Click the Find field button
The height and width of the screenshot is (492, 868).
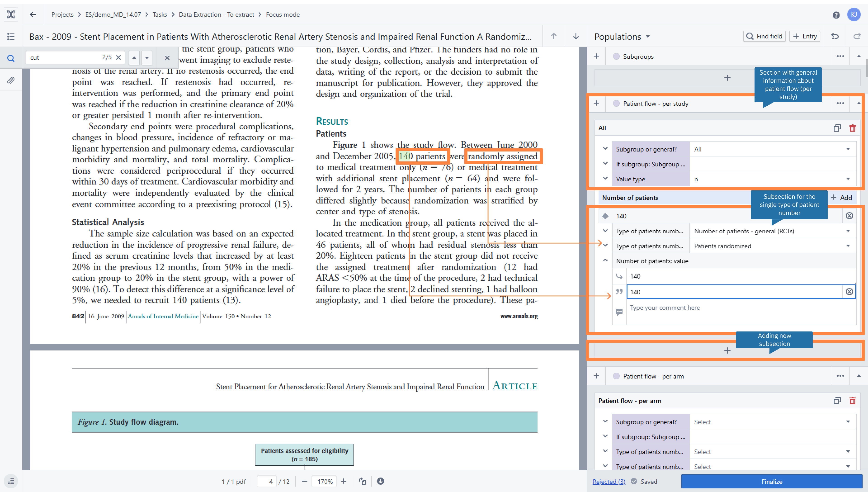point(764,36)
